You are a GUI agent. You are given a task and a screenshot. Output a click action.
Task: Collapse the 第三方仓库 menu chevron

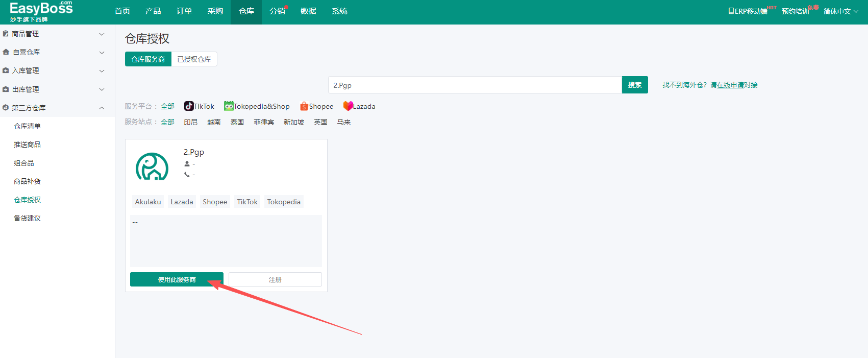102,108
